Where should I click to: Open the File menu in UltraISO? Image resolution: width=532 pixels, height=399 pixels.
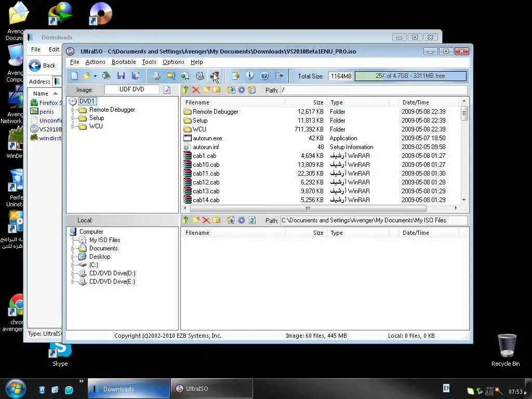coord(75,62)
